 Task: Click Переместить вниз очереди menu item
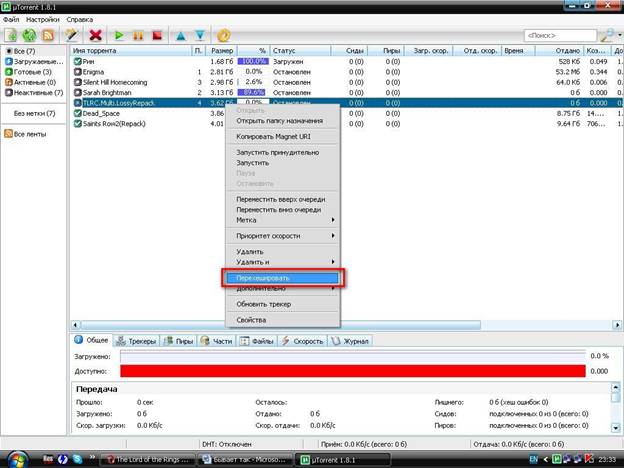tap(283, 209)
